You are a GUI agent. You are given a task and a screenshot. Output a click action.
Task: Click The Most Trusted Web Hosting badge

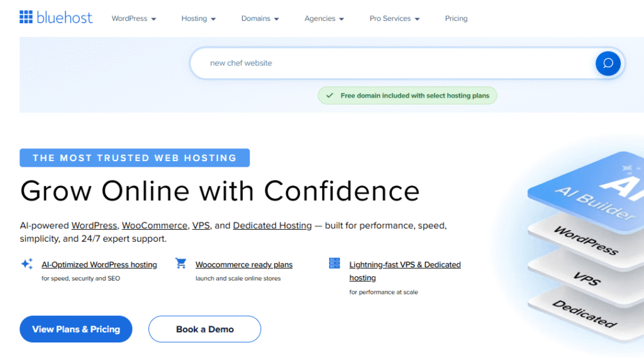[135, 158]
